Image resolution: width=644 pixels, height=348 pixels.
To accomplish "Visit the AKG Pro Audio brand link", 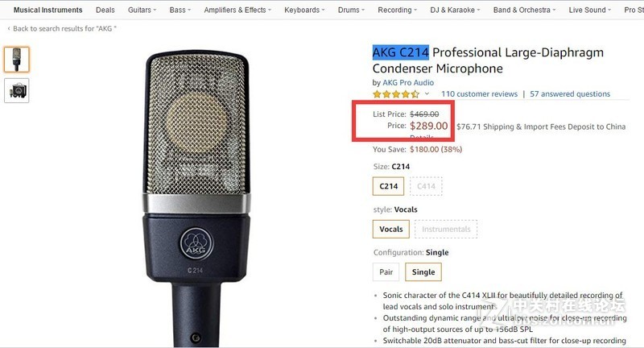I will click(x=407, y=82).
